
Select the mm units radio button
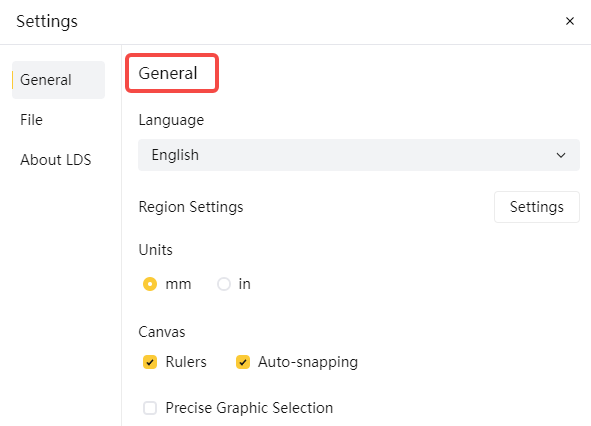pyautogui.click(x=150, y=284)
